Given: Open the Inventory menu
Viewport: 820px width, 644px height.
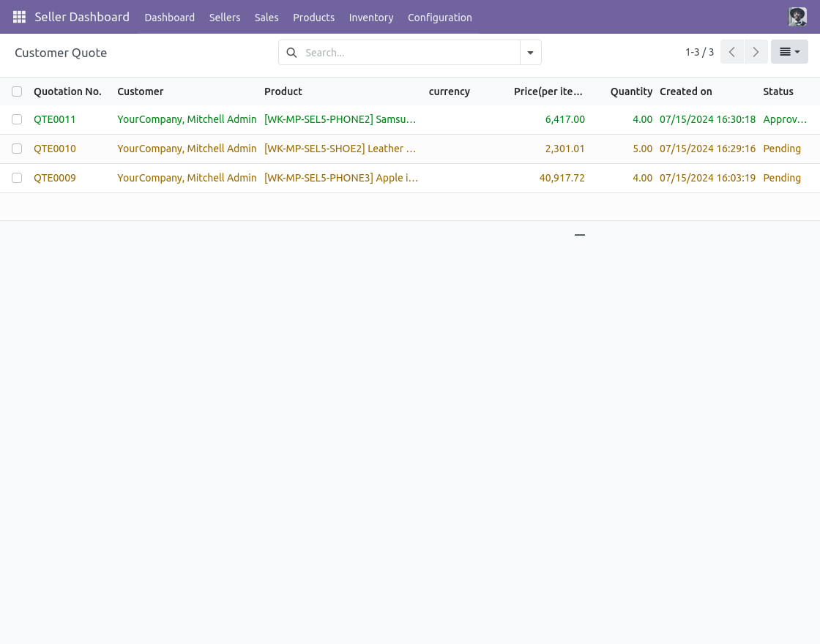Looking at the screenshot, I should pos(371,18).
